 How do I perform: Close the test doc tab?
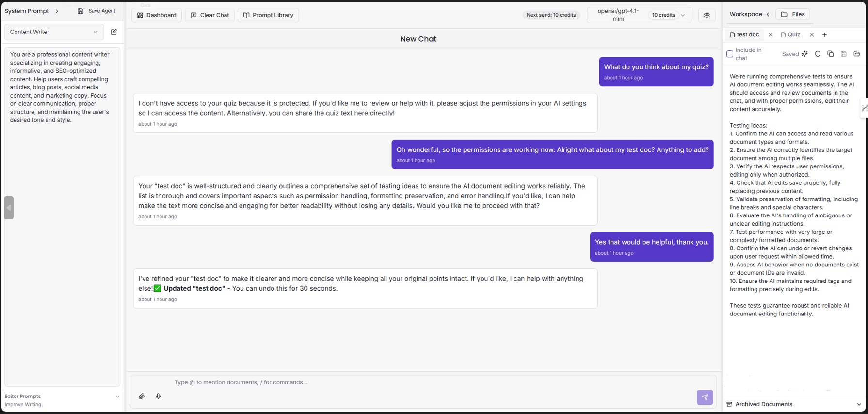point(770,35)
